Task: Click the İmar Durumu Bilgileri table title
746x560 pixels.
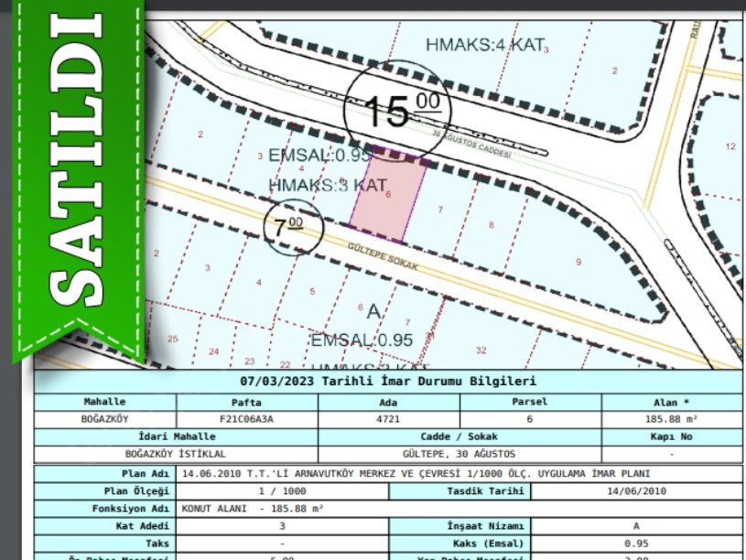Action: pyautogui.click(x=388, y=382)
